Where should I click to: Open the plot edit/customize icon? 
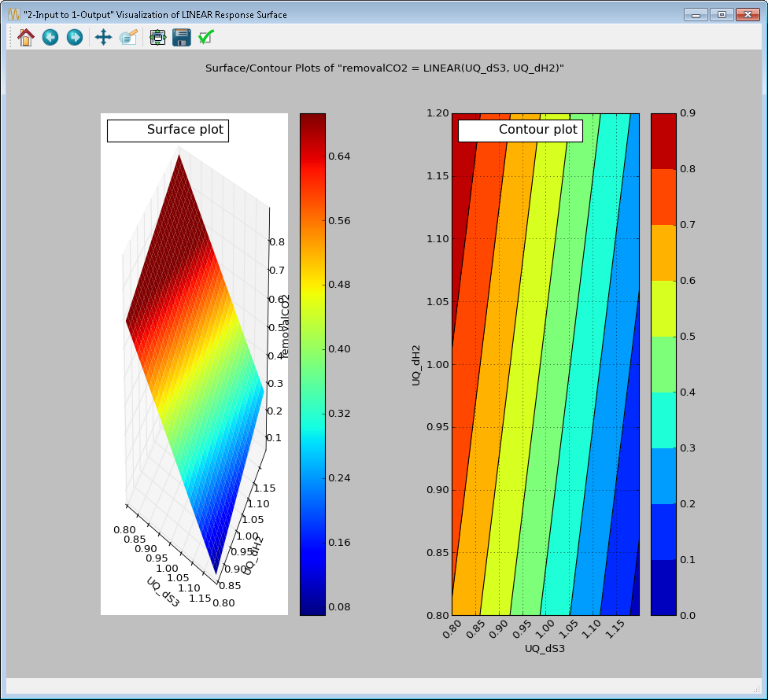pyautogui.click(x=128, y=37)
